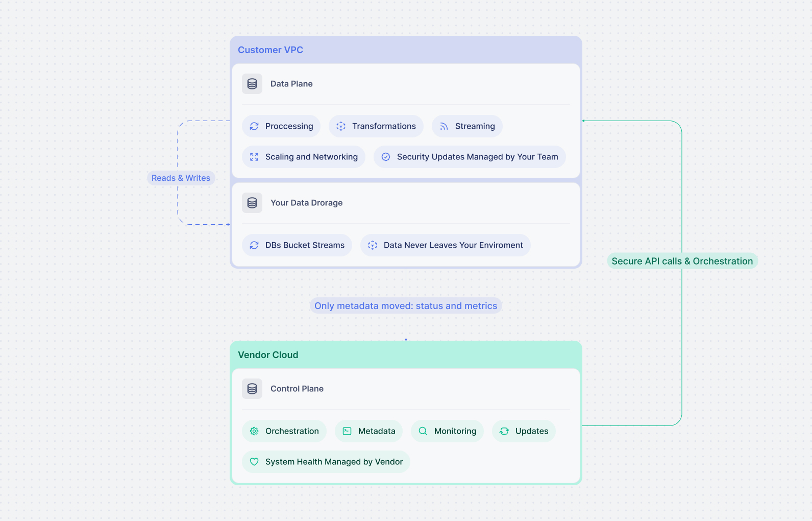Click the DBs Bucket Streams chip
The image size is (812, 521).
(297, 245)
